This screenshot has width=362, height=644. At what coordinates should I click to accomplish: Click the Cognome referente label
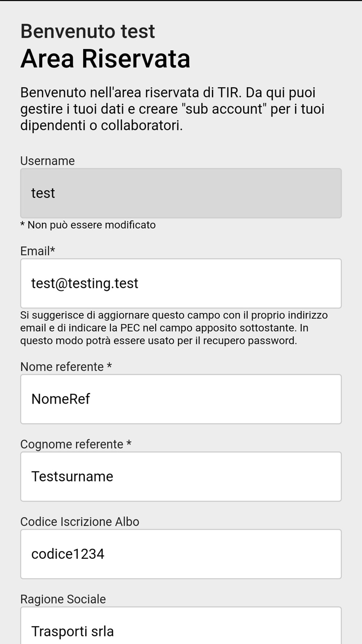click(72, 444)
